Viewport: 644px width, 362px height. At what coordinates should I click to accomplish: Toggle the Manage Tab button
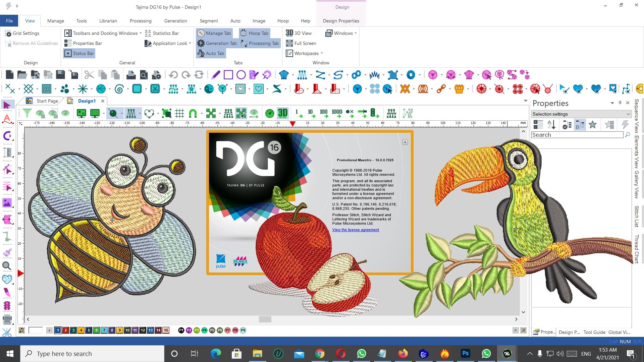point(214,33)
